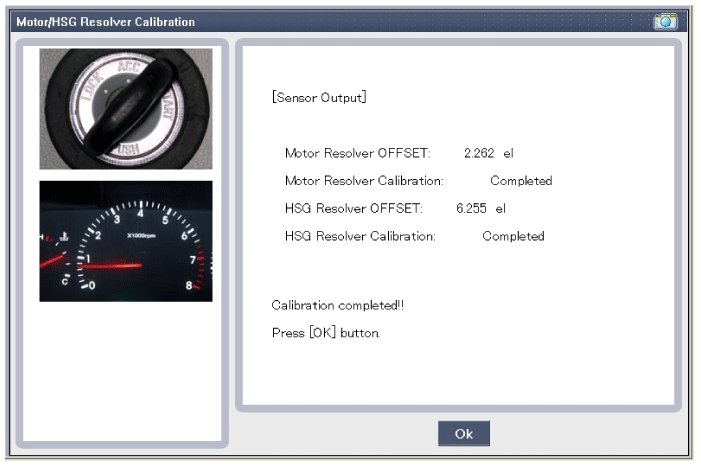Click Completed status for HSG Resolver Calibration
The height and width of the screenshot is (467, 701).
[x=513, y=236]
